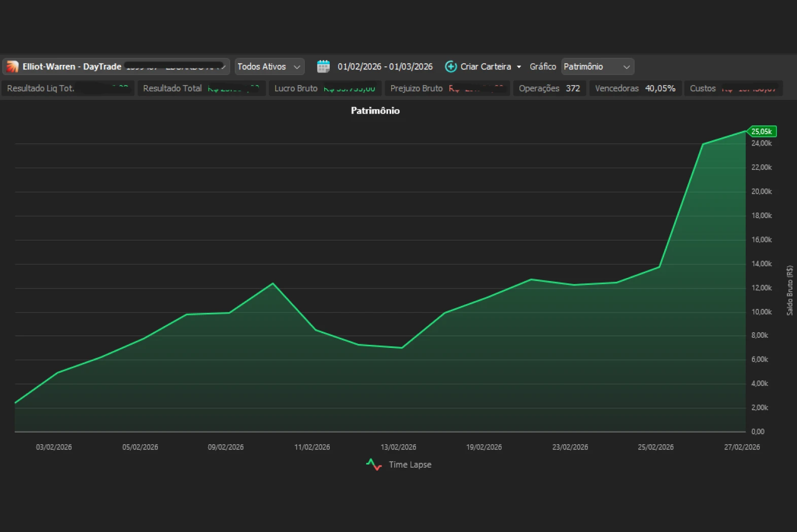Expand the Todos Ativos dropdown

click(x=269, y=66)
